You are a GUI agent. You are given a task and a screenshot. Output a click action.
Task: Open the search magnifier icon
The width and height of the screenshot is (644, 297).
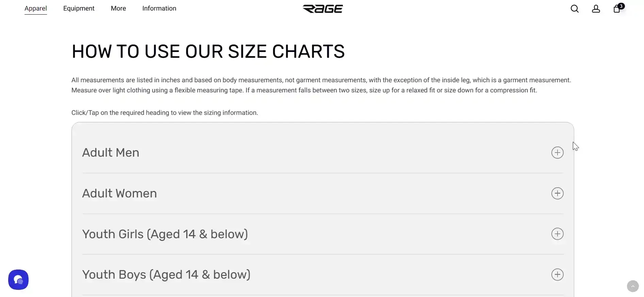[x=575, y=9]
